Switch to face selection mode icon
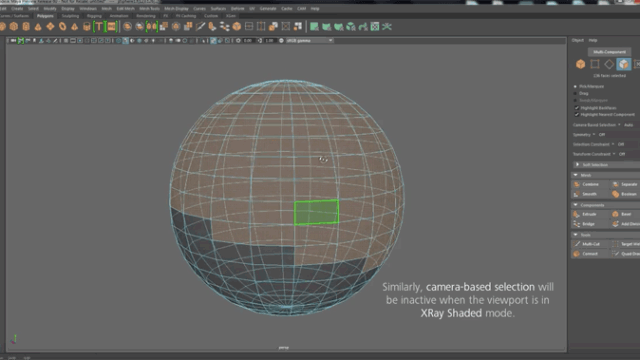This screenshot has height=360, width=640. tap(623, 64)
